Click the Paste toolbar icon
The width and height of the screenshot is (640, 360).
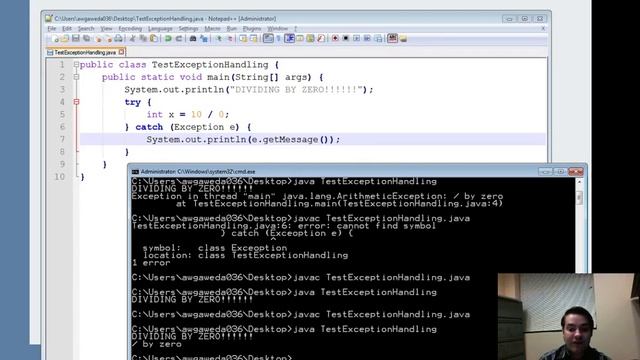tap(153, 39)
